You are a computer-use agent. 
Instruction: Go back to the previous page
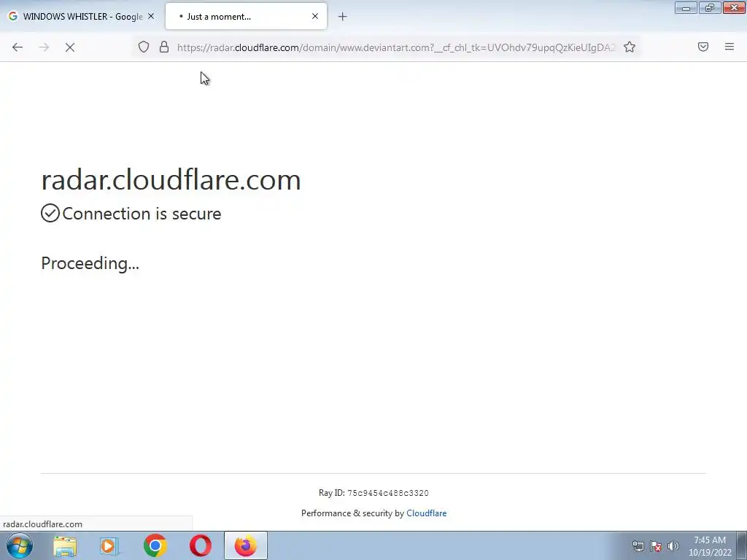pos(18,47)
